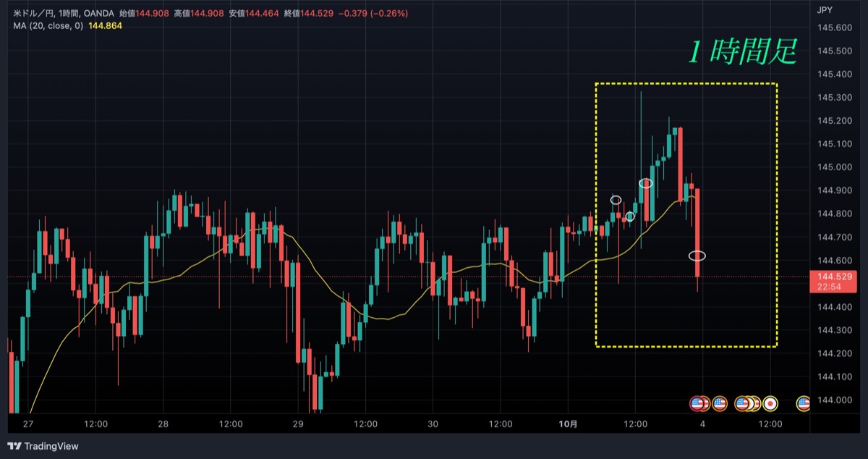Image resolution: width=868 pixels, height=459 pixels.
Task: Click the 144.400 price scale label
Action: (x=833, y=307)
